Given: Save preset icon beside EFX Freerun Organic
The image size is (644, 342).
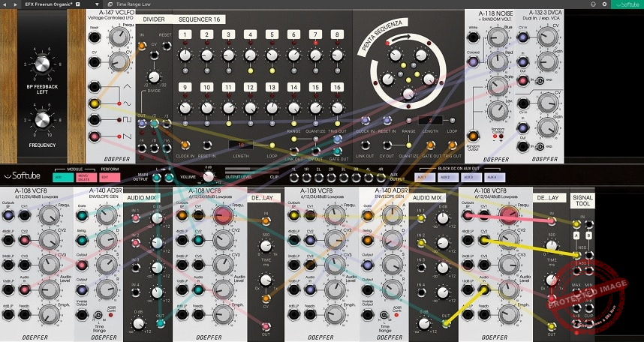Looking at the screenshot, I should (x=77, y=4).
